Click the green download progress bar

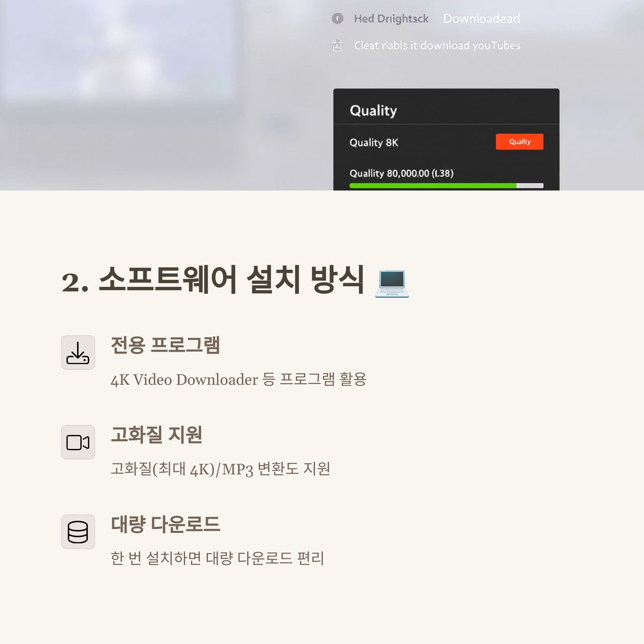pyautogui.click(x=446, y=186)
